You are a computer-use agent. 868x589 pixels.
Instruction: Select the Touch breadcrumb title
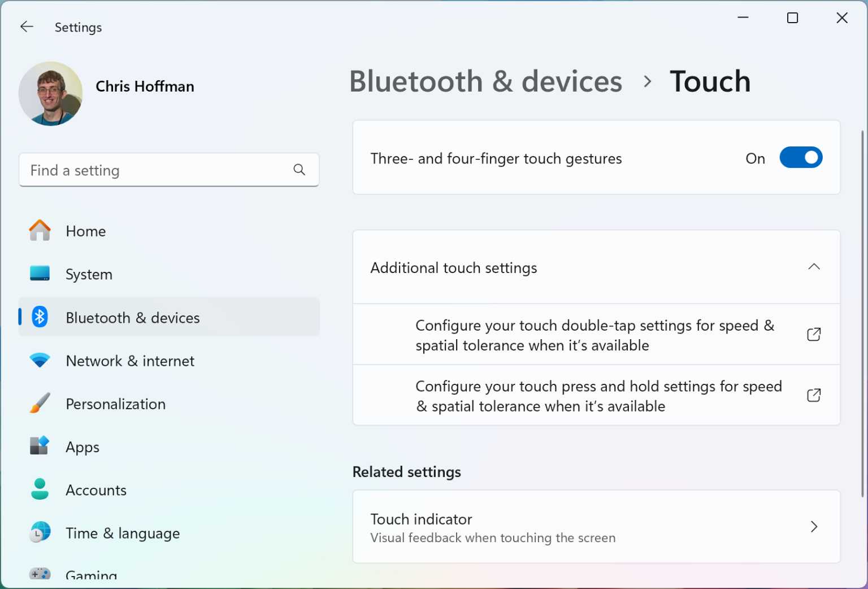tap(710, 81)
